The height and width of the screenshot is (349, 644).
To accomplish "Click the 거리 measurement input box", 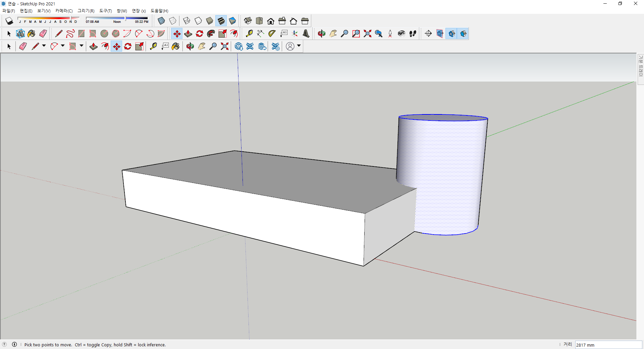I will (608, 345).
